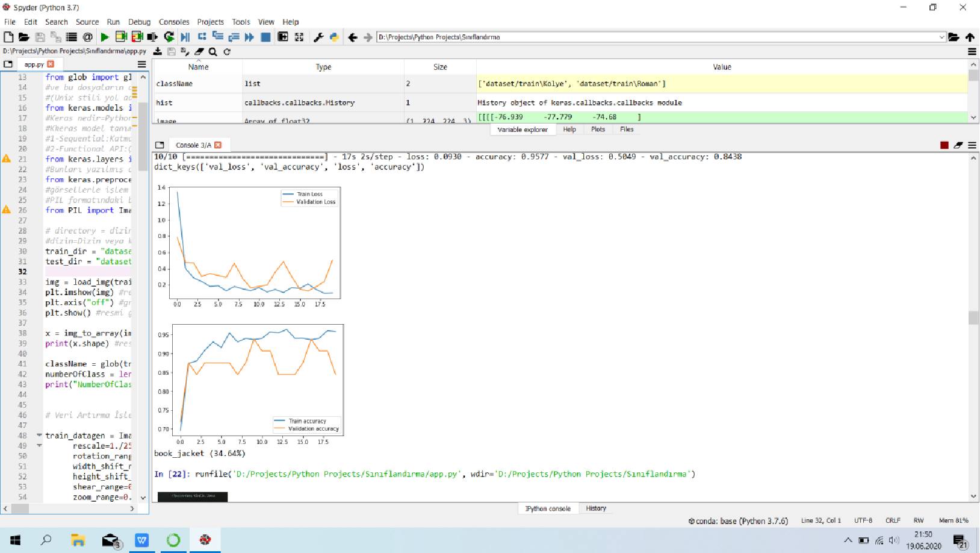Toggle fullscreen mode icon
This screenshot has height=553, width=980.
tap(299, 37)
